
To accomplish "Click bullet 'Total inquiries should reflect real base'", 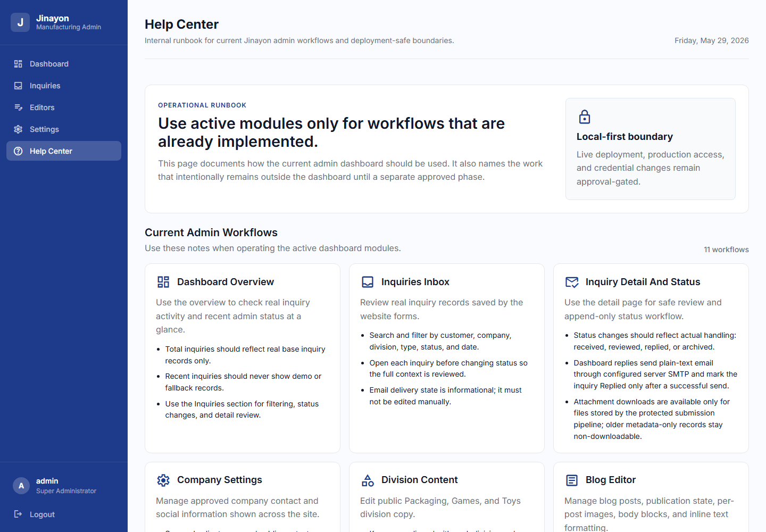I will click(245, 355).
